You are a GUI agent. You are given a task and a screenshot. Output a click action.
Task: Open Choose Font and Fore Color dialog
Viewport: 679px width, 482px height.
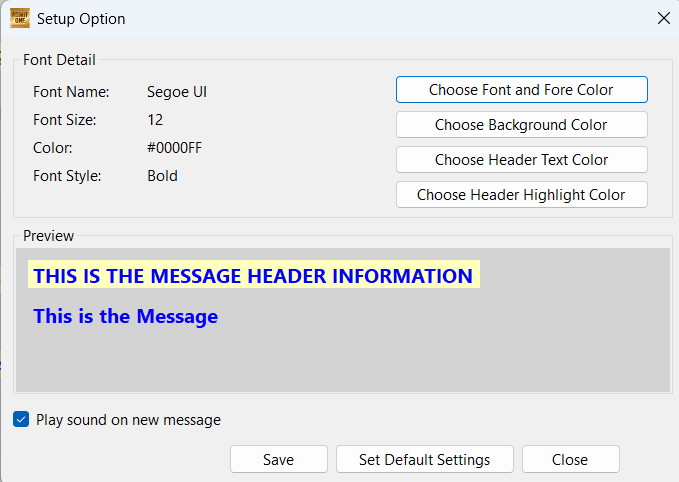click(x=521, y=90)
